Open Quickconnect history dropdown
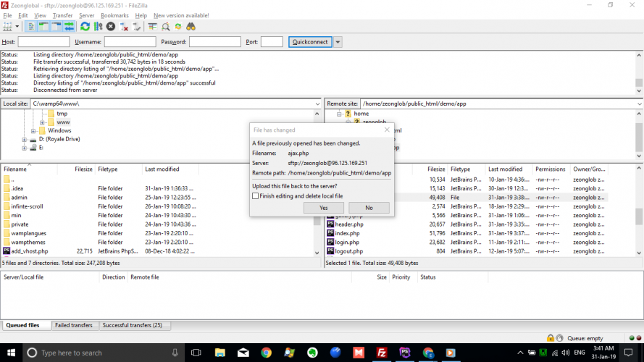Image resolution: width=644 pixels, height=362 pixels. pos(338,42)
